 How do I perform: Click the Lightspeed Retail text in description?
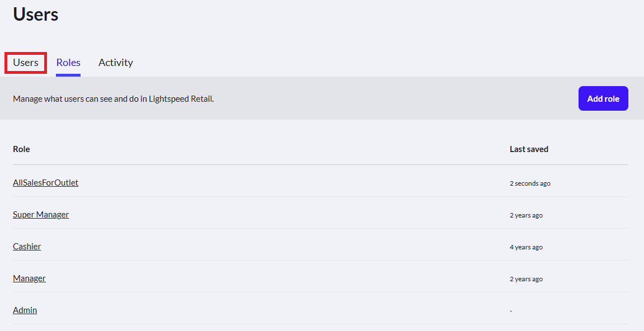(x=181, y=99)
